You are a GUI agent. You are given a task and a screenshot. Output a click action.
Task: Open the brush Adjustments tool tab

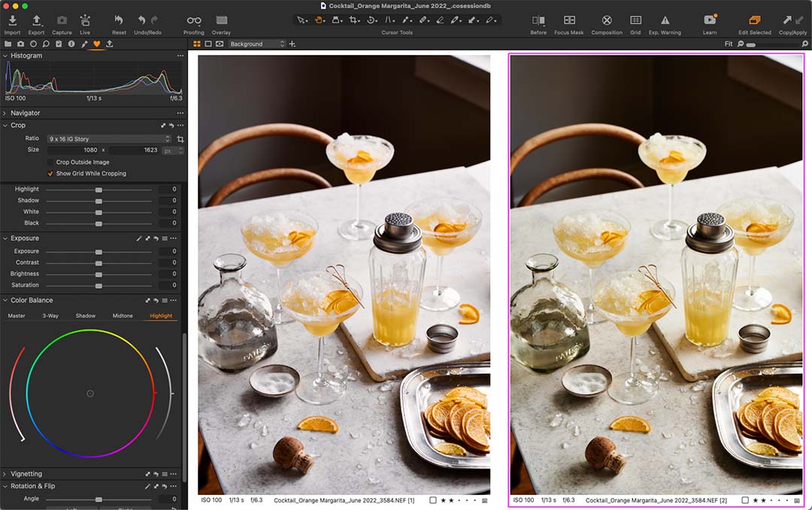point(84,44)
